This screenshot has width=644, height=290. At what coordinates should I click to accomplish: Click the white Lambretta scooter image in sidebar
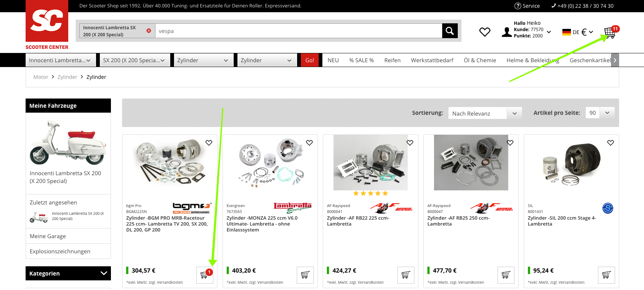[68, 143]
